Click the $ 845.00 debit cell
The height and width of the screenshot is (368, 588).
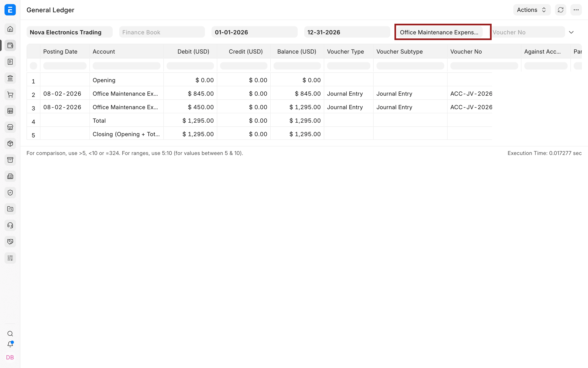pyautogui.click(x=190, y=93)
